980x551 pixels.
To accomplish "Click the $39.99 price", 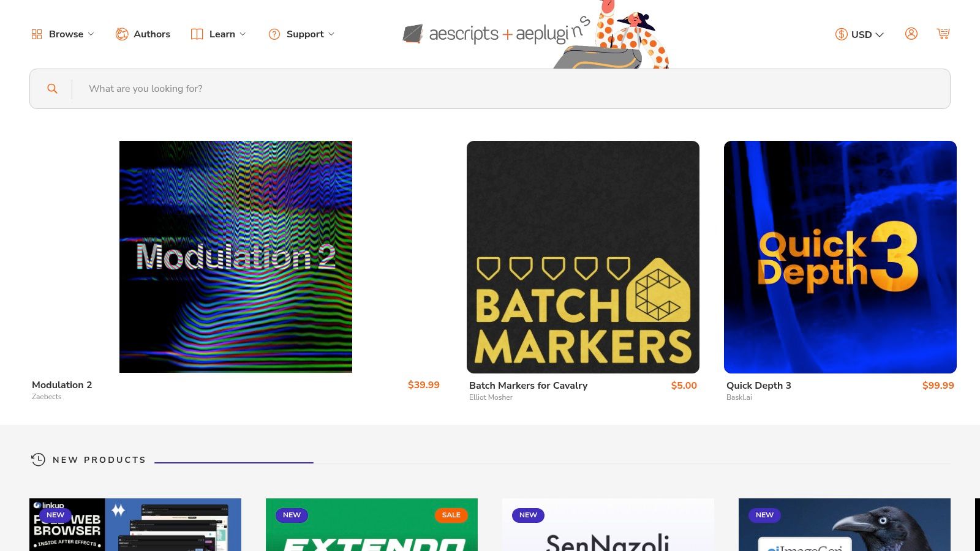I will 424,385.
